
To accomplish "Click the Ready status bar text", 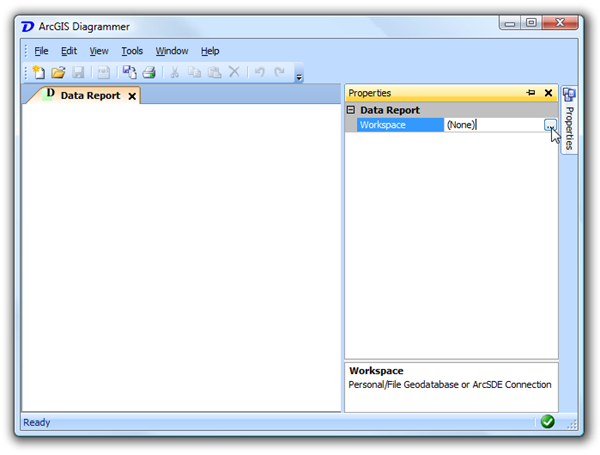I will pos(37,422).
